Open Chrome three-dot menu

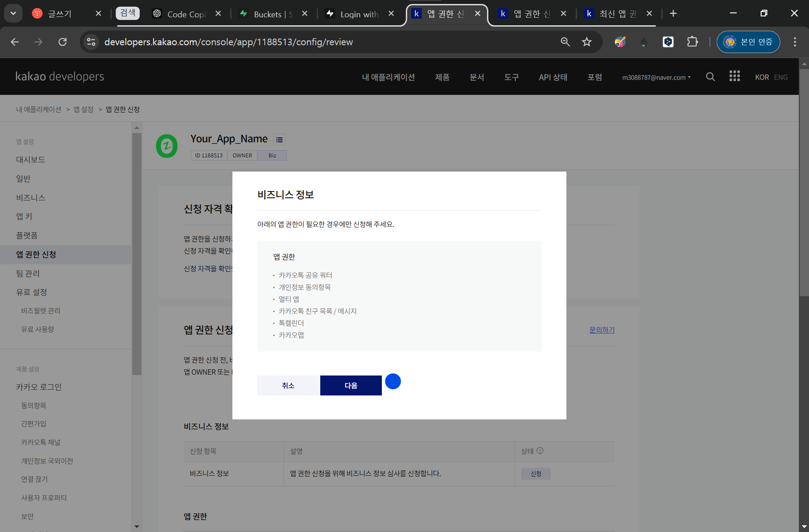[x=795, y=42]
